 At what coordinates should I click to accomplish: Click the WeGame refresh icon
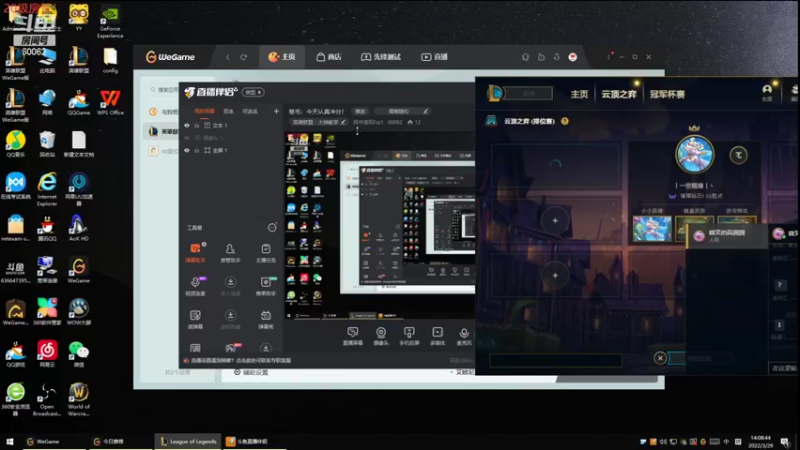[x=244, y=57]
